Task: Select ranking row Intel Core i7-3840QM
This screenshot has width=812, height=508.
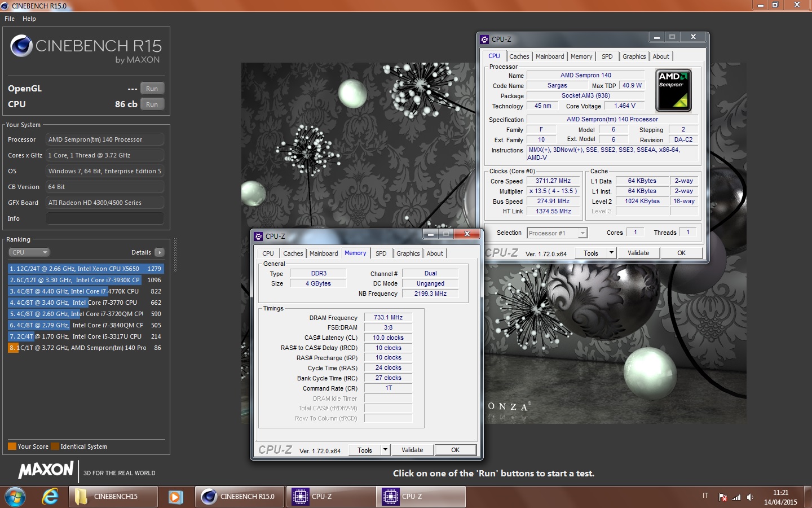Action: pos(86,325)
